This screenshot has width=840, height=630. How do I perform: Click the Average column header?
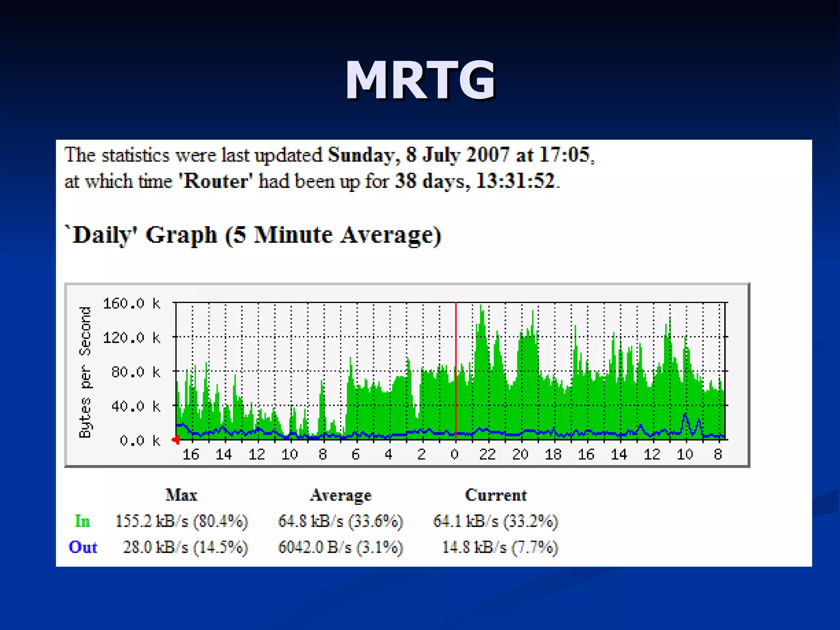pyautogui.click(x=340, y=495)
